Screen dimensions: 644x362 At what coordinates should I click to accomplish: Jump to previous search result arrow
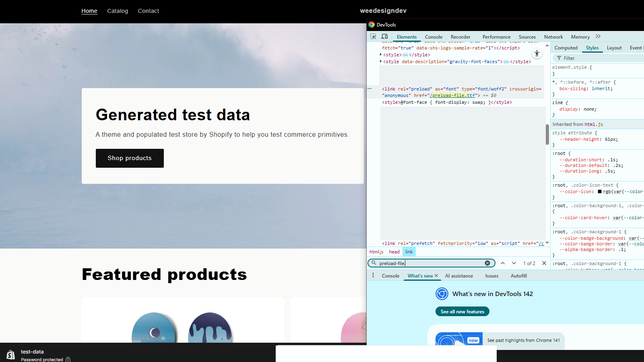(503, 263)
